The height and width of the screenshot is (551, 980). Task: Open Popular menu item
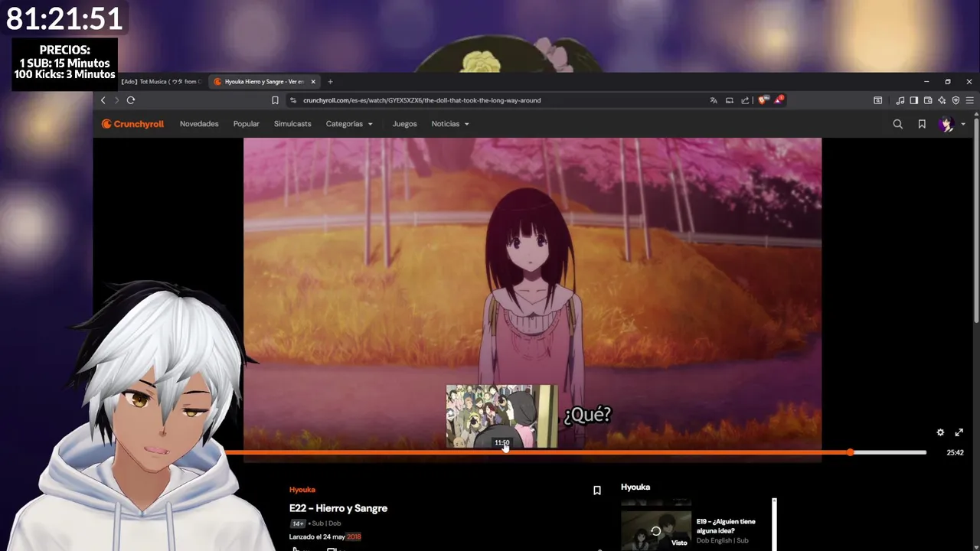tap(246, 124)
